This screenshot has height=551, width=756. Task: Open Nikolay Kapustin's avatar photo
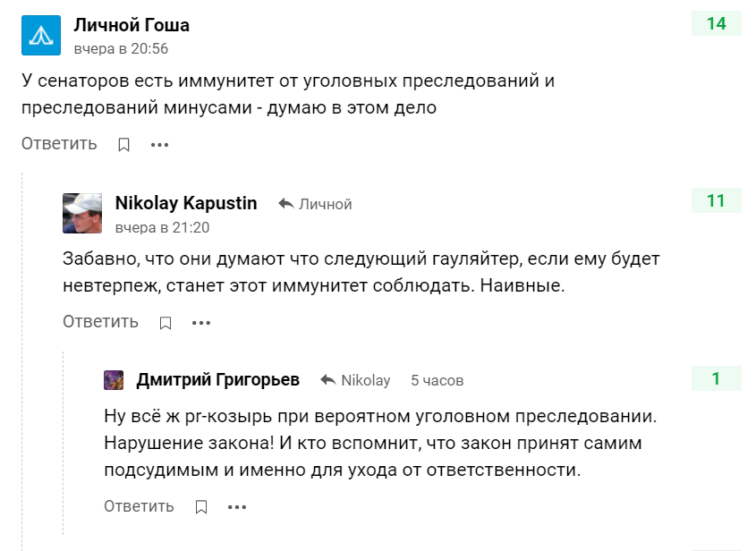[x=82, y=214]
